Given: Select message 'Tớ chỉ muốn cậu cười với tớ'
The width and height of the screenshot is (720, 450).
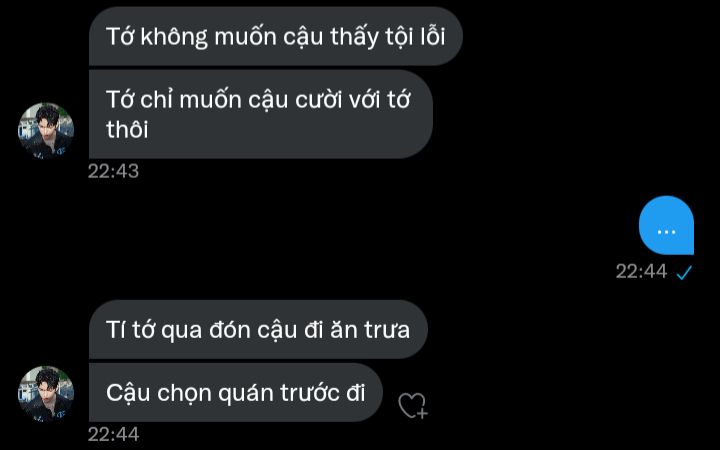Looking at the screenshot, I should [x=260, y=114].
